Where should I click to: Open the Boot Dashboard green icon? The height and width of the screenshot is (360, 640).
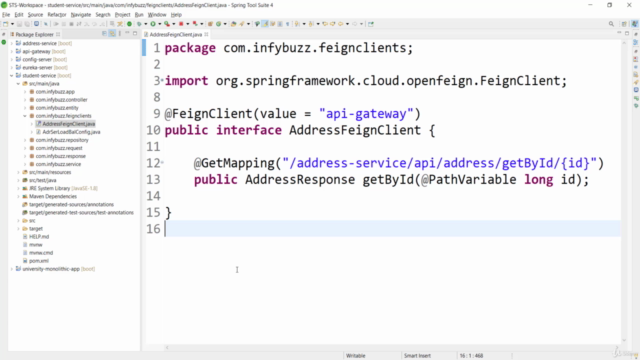(x=129, y=24)
